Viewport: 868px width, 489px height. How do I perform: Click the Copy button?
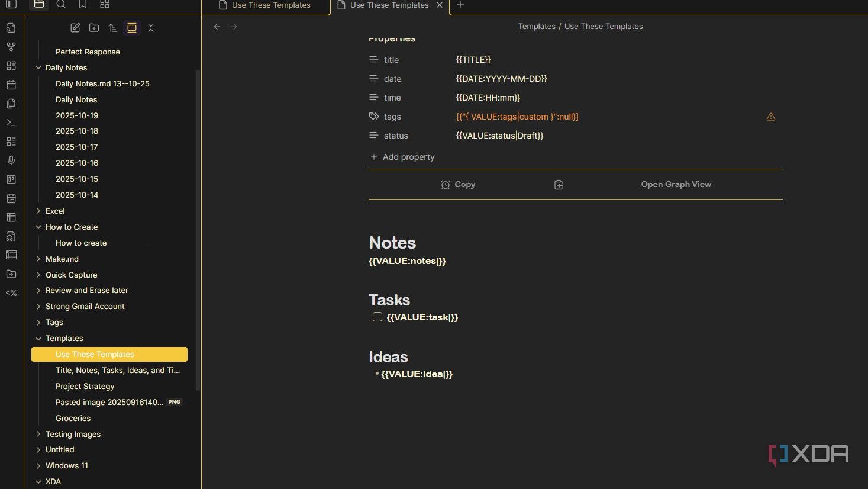[458, 185]
